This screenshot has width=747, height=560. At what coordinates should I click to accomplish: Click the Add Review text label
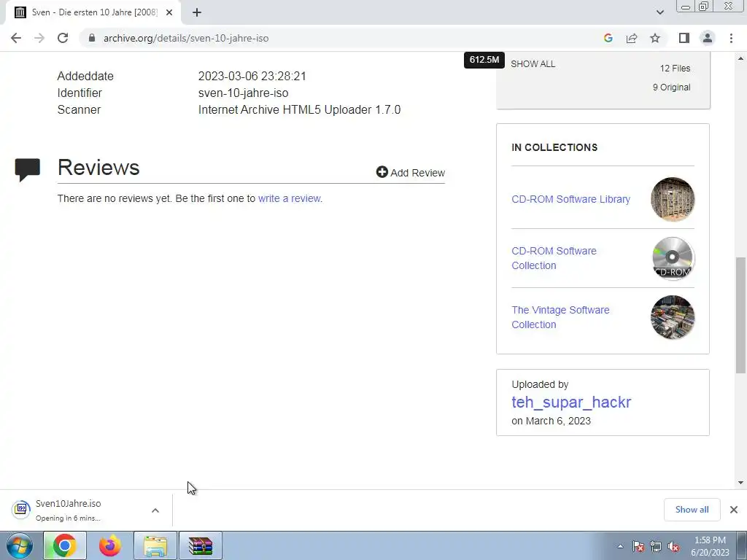click(x=418, y=173)
